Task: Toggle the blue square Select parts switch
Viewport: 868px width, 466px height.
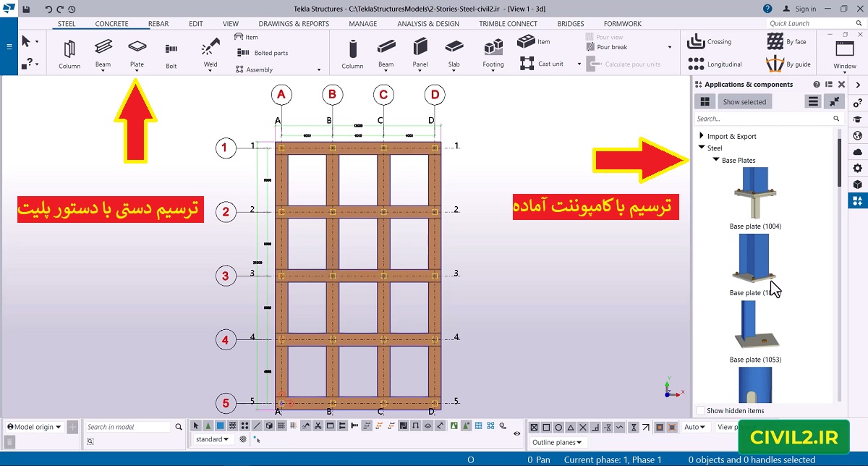Action: click(220, 425)
